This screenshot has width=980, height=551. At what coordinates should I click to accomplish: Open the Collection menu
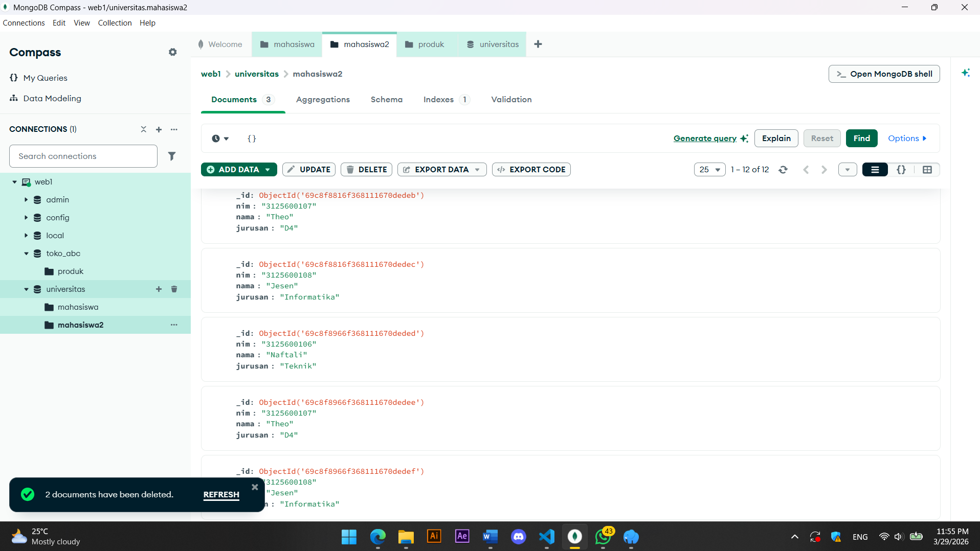[x=115, y=23]
